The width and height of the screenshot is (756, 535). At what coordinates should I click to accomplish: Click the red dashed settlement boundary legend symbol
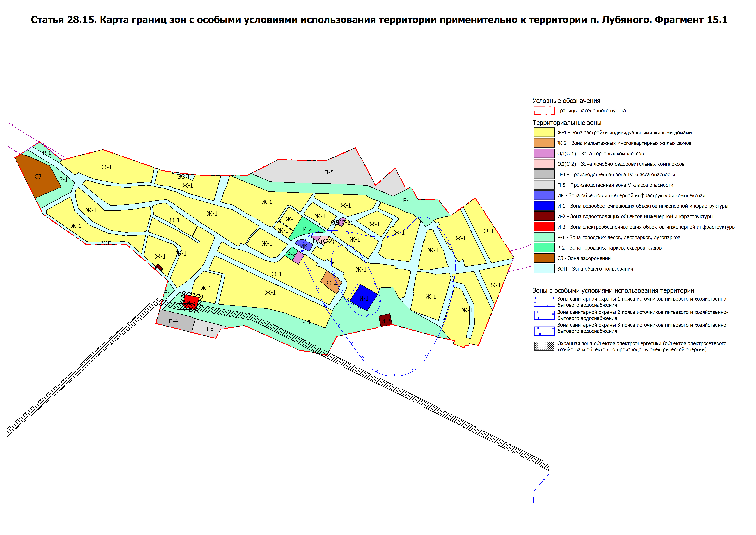pyautogui.click(x=544, y=111)
